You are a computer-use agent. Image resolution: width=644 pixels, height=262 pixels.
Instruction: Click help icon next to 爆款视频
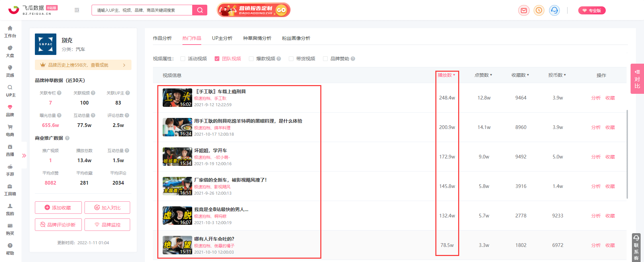[279, 59]
